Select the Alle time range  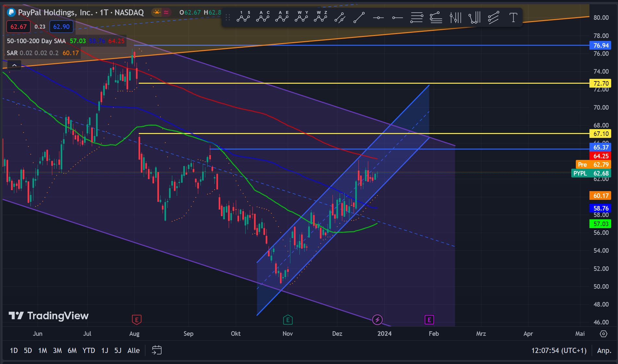click(133, 350)
